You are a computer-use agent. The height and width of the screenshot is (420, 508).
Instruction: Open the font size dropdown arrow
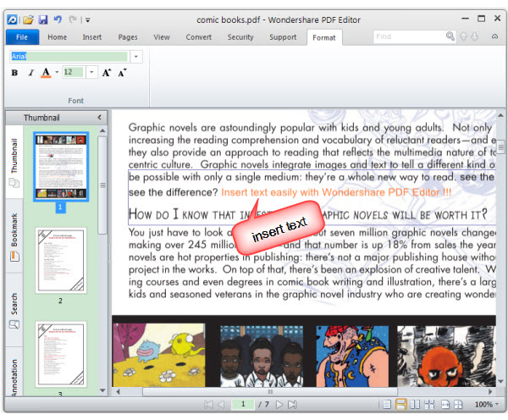[91, 72]
